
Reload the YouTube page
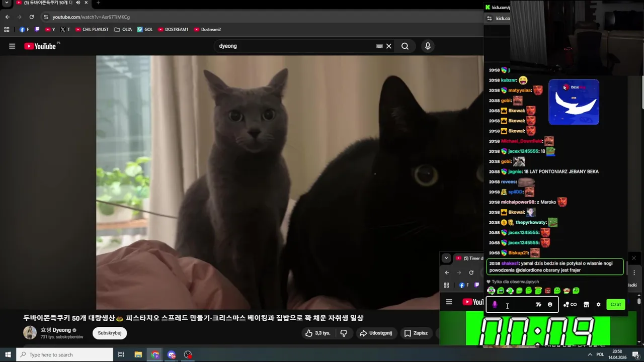click(32, 17)
